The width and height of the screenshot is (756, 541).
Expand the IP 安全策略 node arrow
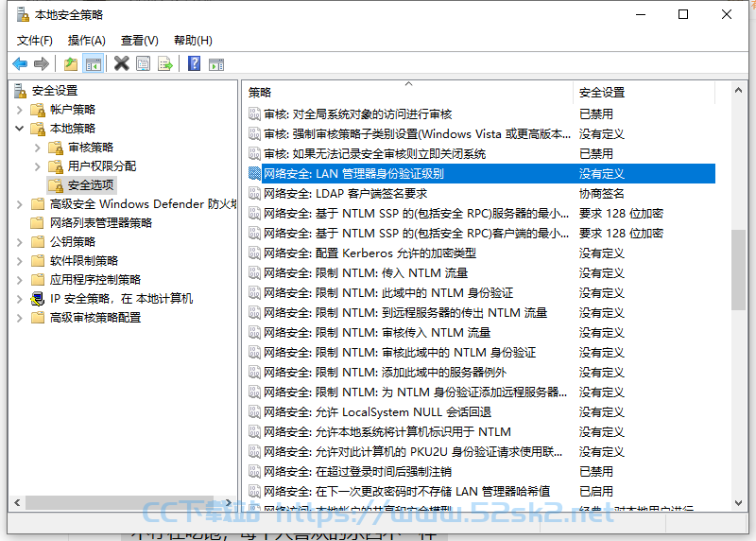[19, 299]
